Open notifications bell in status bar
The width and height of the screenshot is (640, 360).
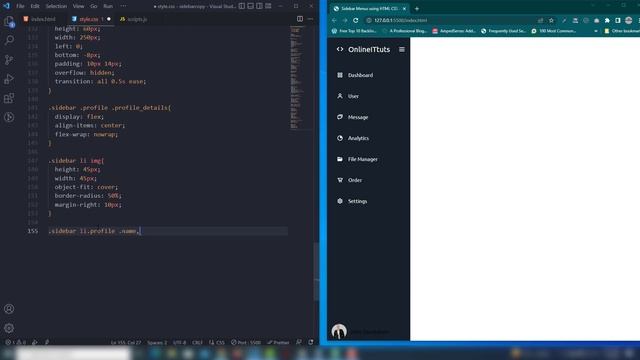(x=311, y=342)
